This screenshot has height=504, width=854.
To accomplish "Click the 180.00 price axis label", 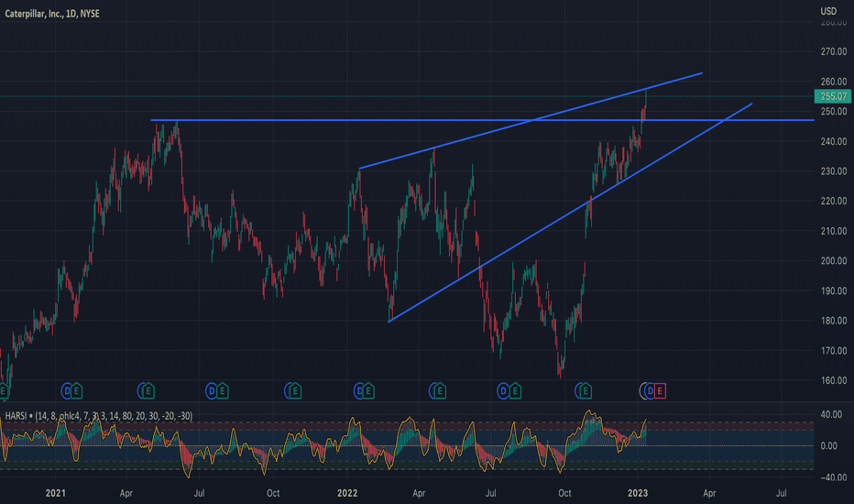I will tap(834, 321).
